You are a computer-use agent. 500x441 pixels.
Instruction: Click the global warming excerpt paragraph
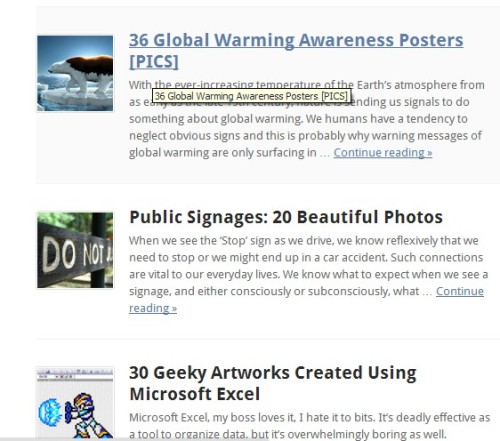point(307,119)
